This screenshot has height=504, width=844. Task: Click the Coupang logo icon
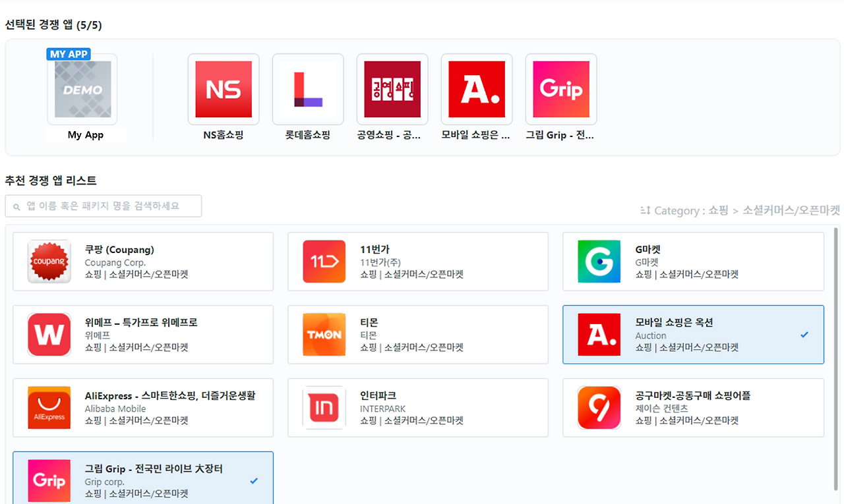point(49,262)
